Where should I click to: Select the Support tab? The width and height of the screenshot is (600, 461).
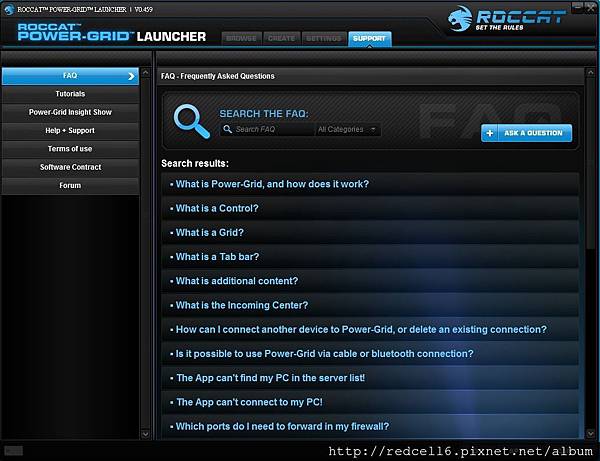coord(369,39)
